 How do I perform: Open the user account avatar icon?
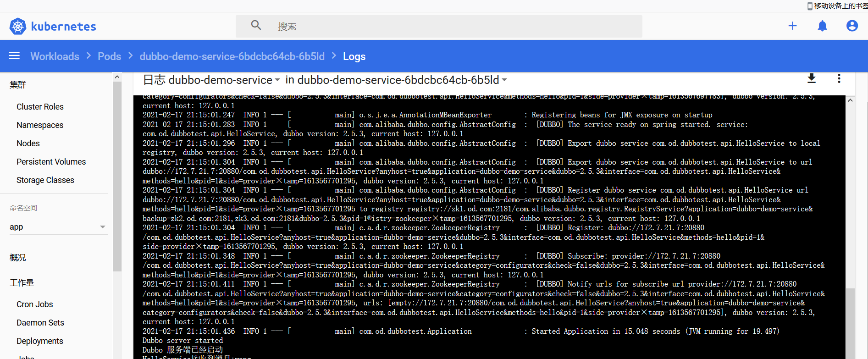click(852, 26)
